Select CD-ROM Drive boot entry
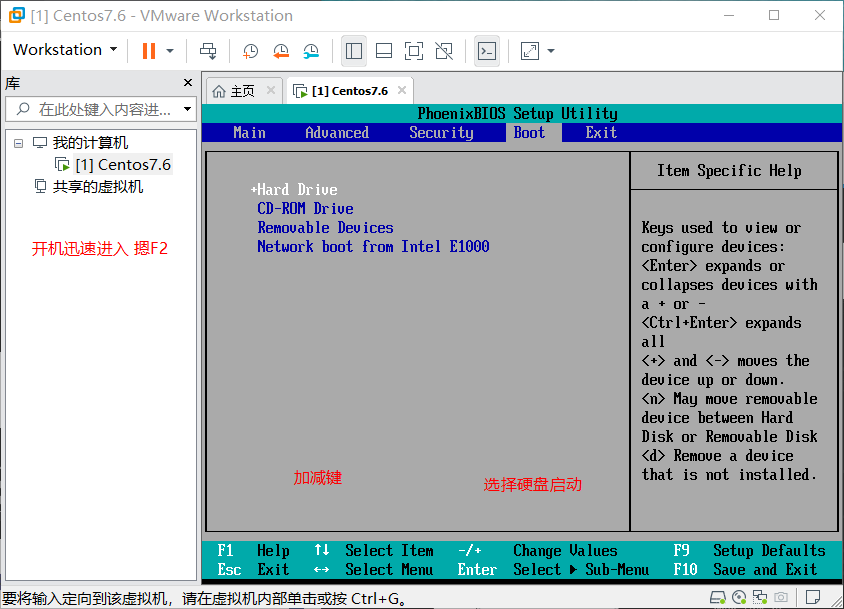Viewport: 844px width, 609px height. [x=305, y=208]
